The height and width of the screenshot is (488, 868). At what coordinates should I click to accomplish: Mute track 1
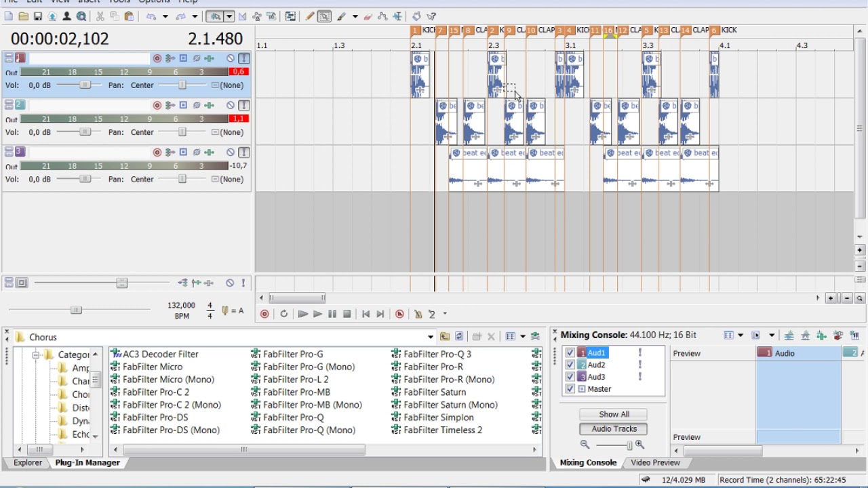(x=231, y=58)
